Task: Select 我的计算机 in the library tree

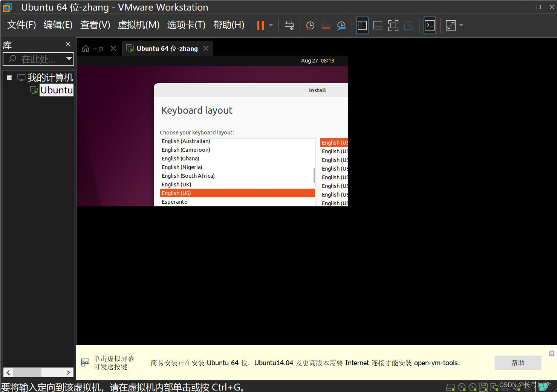Action: click(50, 78)
